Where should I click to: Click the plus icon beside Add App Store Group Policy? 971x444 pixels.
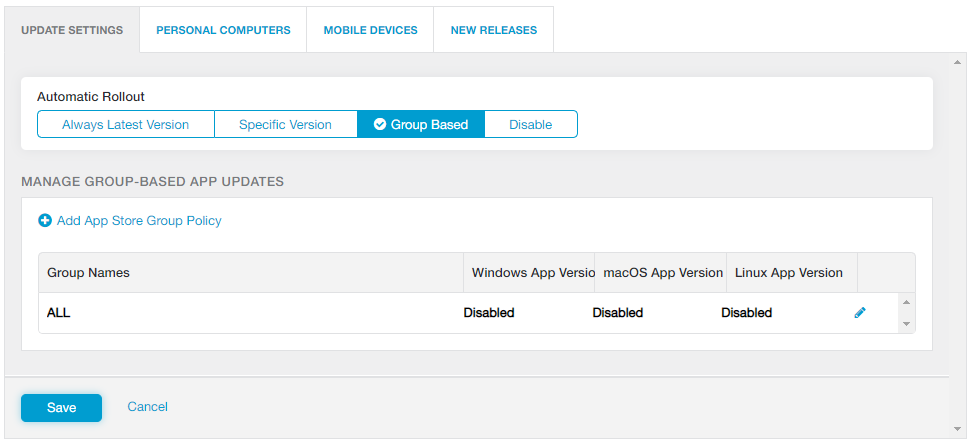tap(44, 221)
